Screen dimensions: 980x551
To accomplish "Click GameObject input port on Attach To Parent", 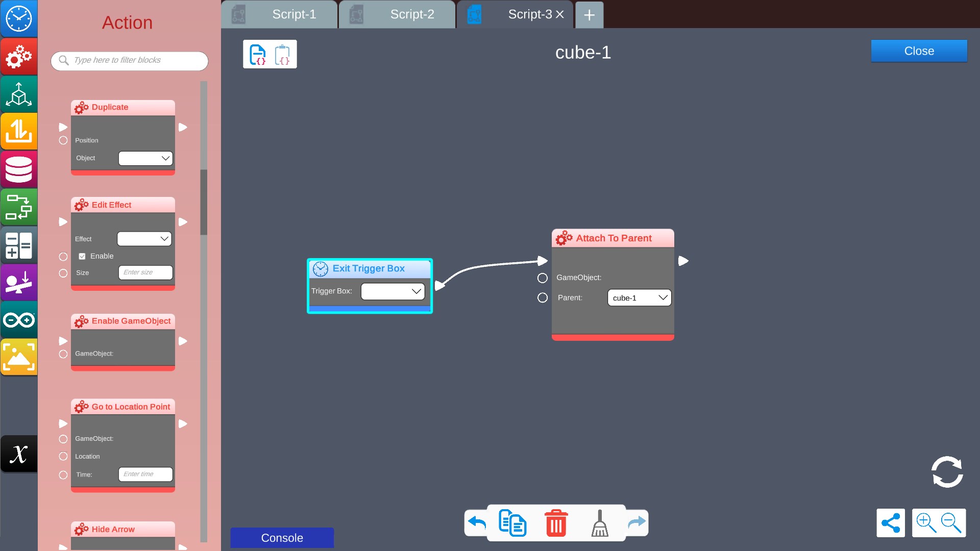I will click(x=543, y=278).
